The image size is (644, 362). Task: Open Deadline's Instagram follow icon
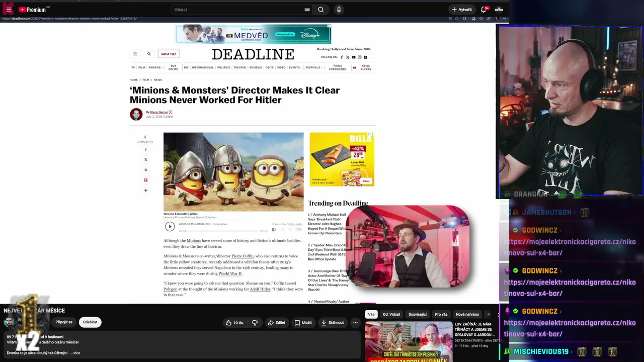[359, 57]
